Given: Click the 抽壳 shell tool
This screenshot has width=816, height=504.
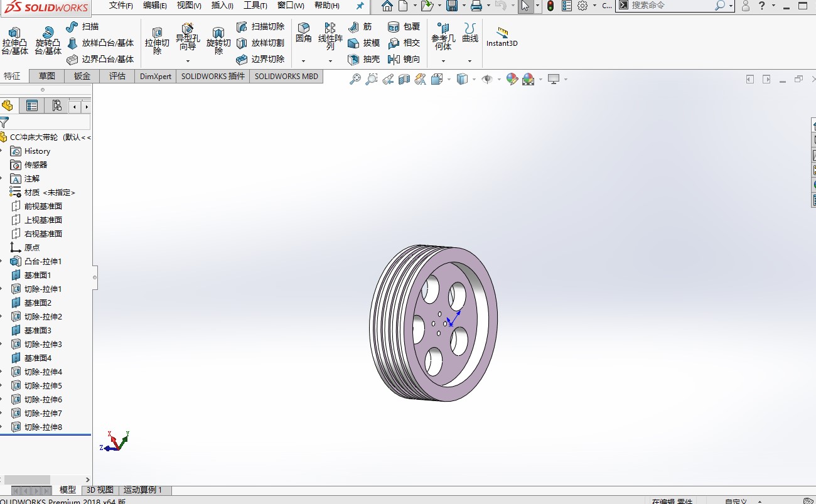Looking at the screenshot, I should click(363, 60).
